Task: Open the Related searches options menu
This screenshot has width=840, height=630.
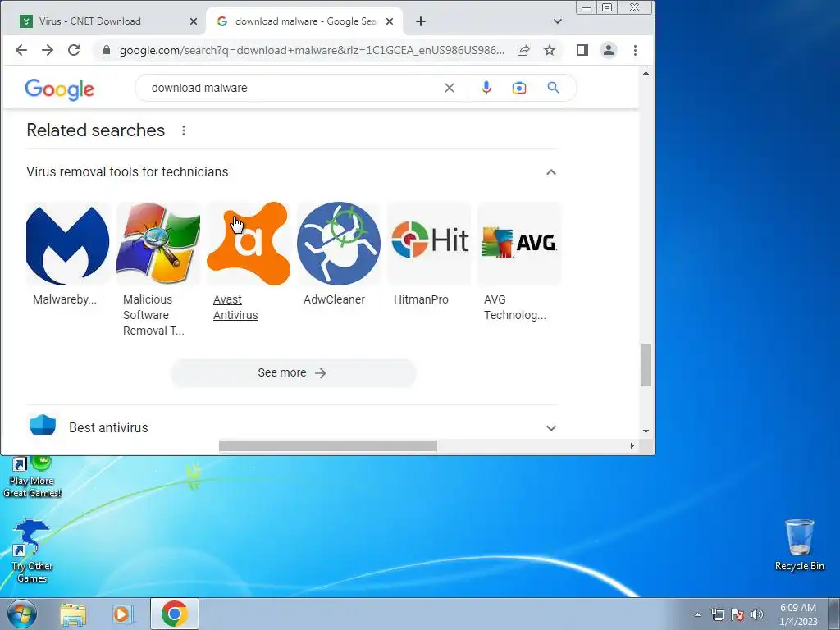Action: (184, 130)
